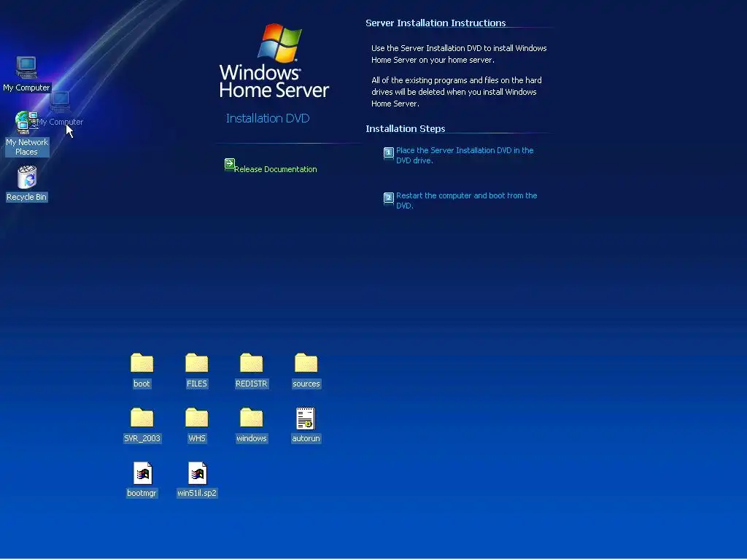This screenshot has width=747, height=560.
Task: Click the step 1 number icon
Action: (x=389, y=153)
